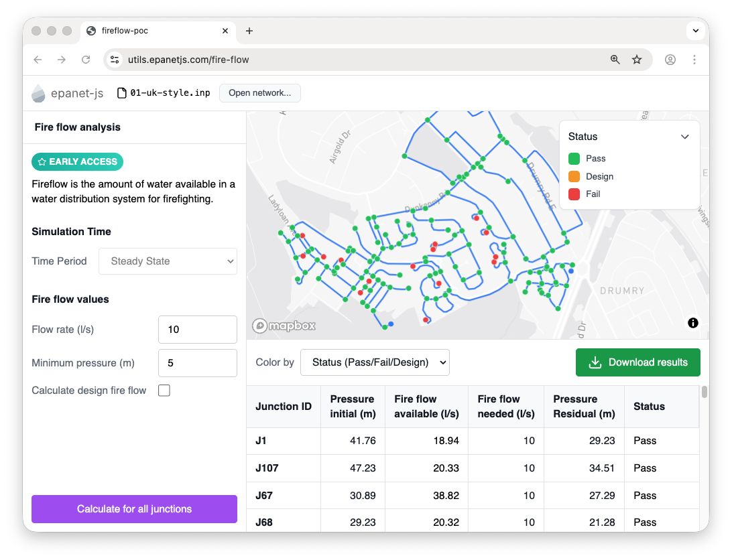
Task: Click the red Fail legend swatch
Action: [574, 194]
